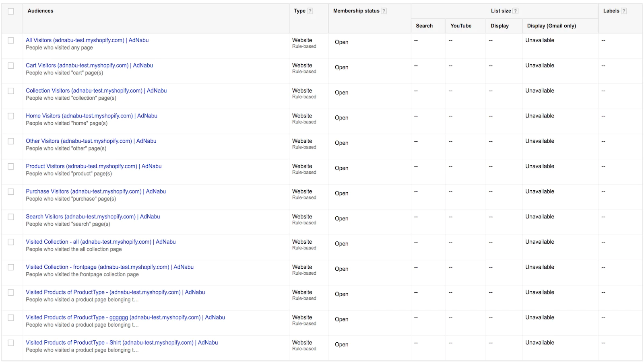Click Open membership status for Other Visitors
This screenshot has height=362, width=644.
point(341,143)
